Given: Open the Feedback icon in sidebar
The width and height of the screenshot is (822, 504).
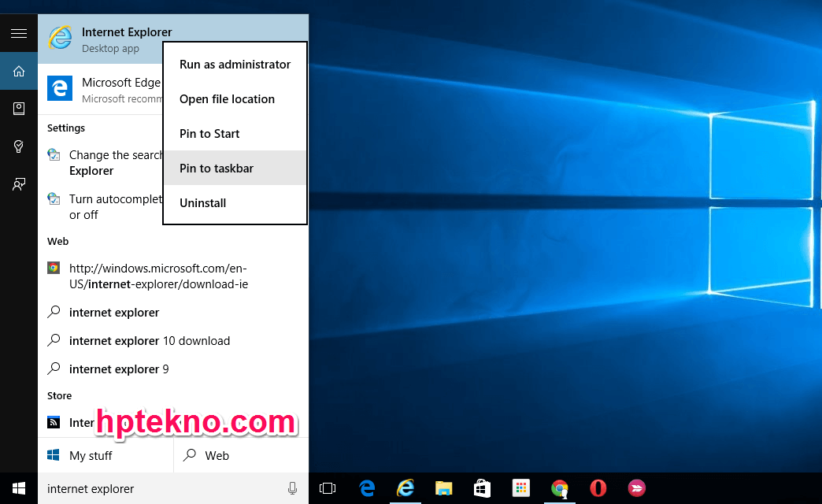Looking at the screenshot, I should [19, 184].
